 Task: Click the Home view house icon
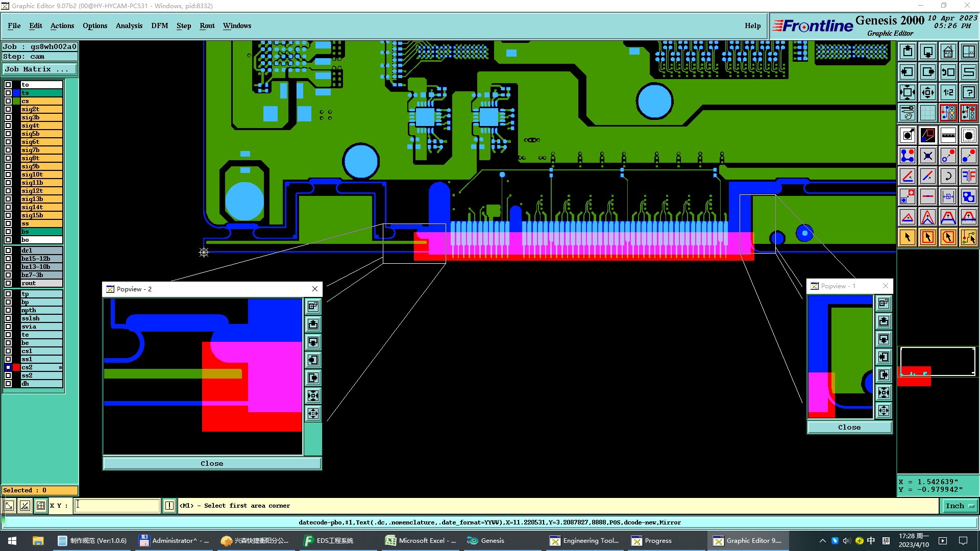click(x=948, y=52)
